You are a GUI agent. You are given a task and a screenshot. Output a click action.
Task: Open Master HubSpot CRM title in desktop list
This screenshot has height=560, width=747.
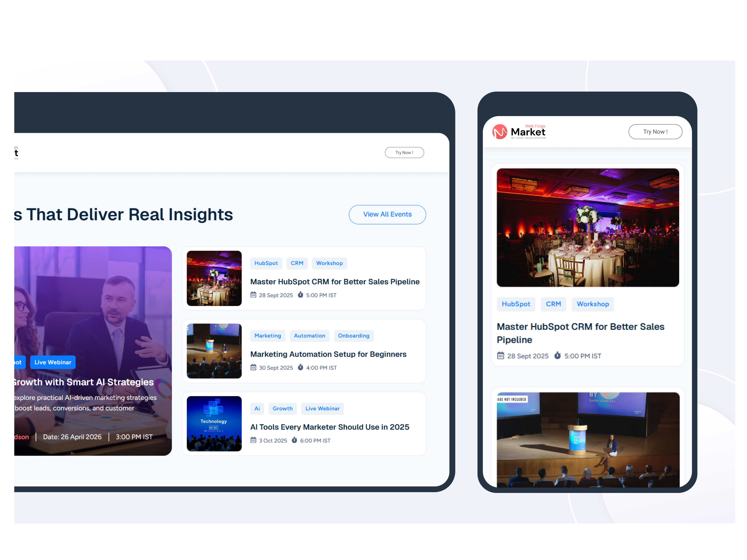tap(335, 282)
